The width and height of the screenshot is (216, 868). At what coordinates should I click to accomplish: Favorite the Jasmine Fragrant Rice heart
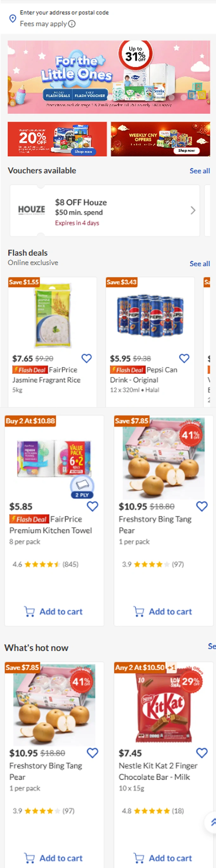[87, 358]
